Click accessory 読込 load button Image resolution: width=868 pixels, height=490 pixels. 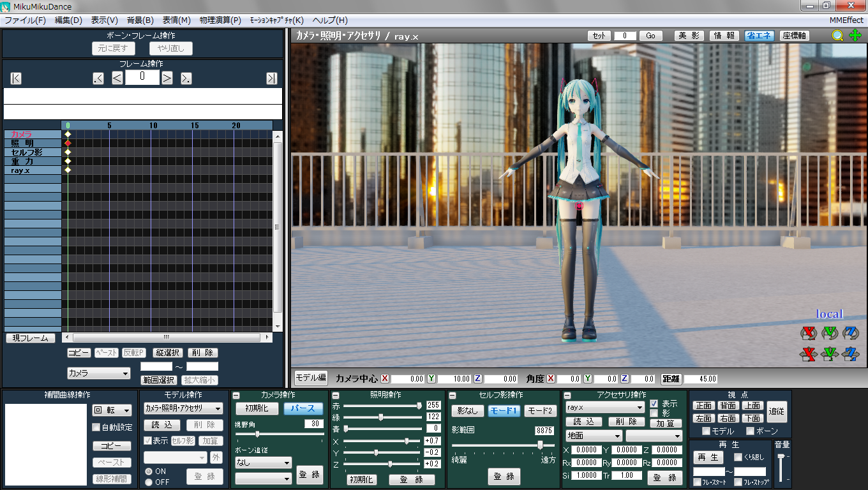(584, 422)
